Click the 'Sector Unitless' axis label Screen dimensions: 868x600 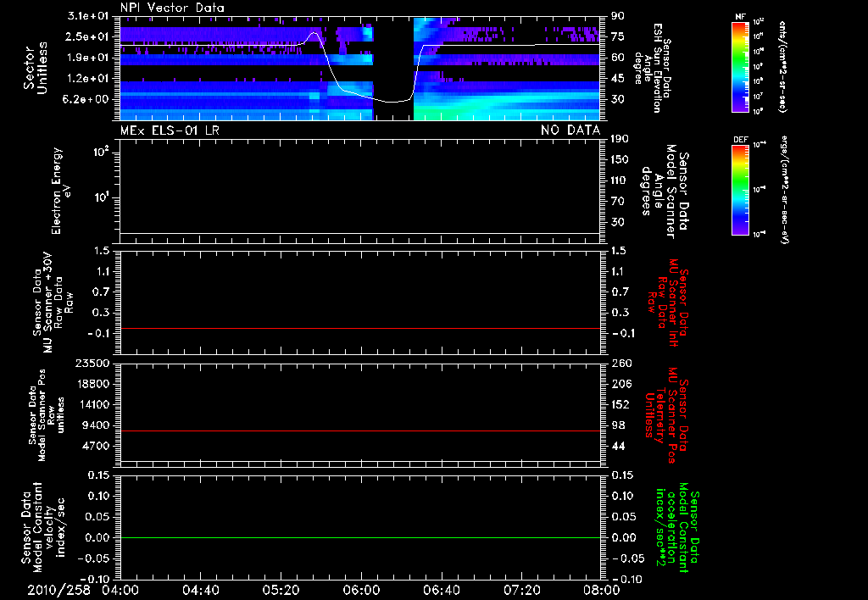click(36, 68)
